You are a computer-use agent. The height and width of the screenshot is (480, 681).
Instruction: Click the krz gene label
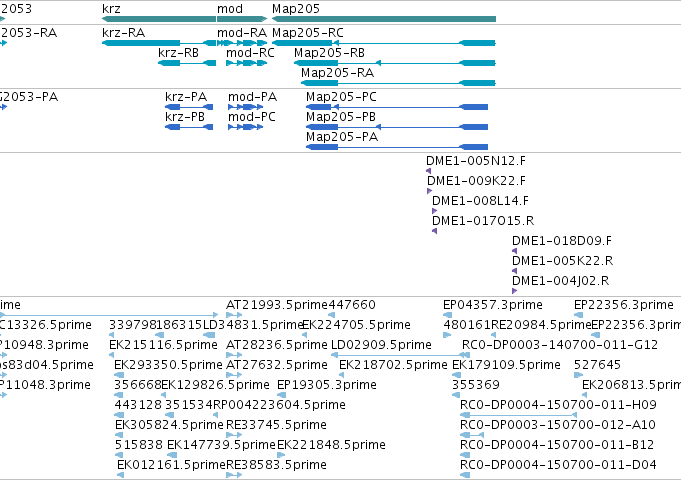[x=111, y=9]
